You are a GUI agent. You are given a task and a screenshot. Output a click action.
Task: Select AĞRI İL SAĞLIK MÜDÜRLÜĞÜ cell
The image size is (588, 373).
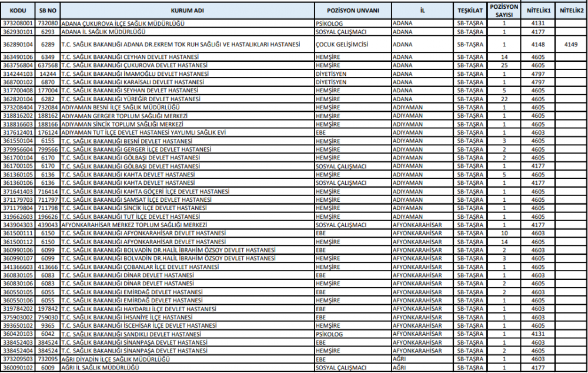pos(187,368)
